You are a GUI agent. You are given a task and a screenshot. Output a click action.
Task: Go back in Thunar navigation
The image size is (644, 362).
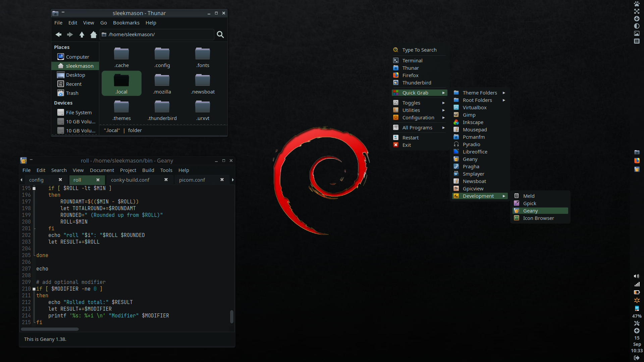pos(58,35)
